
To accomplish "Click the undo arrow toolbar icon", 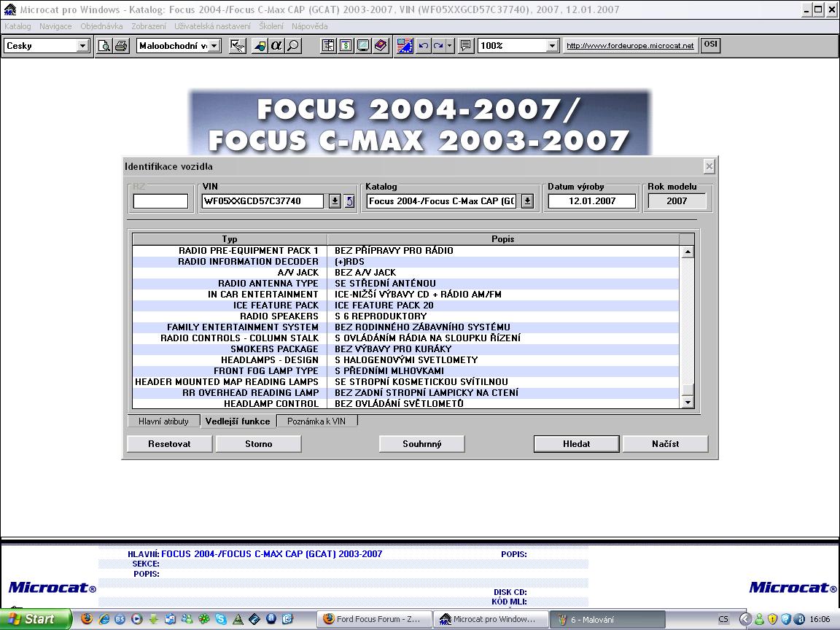I will pyautogui.click(x=423, y=46).
